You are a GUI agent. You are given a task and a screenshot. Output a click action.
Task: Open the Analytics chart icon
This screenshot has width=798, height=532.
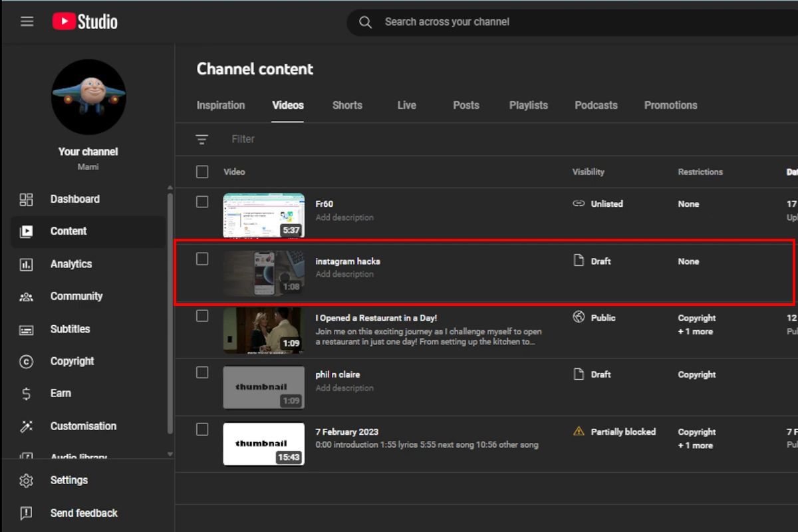coord(26,264)
